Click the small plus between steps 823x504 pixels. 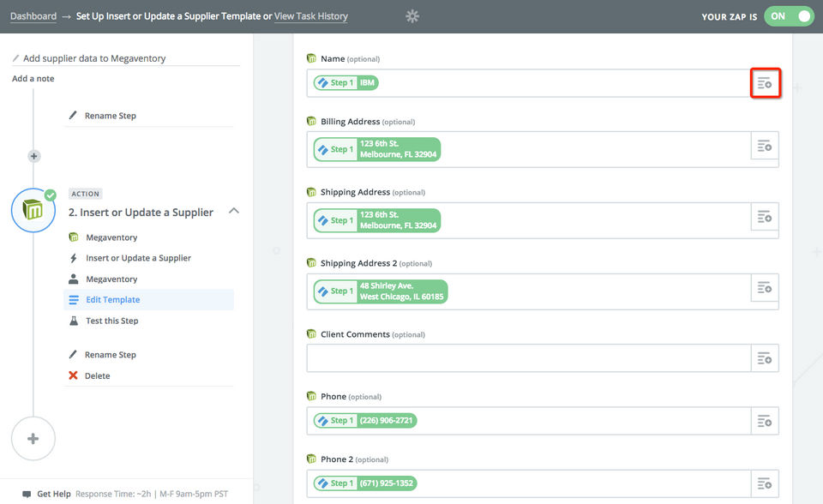[x=34, y=156]
